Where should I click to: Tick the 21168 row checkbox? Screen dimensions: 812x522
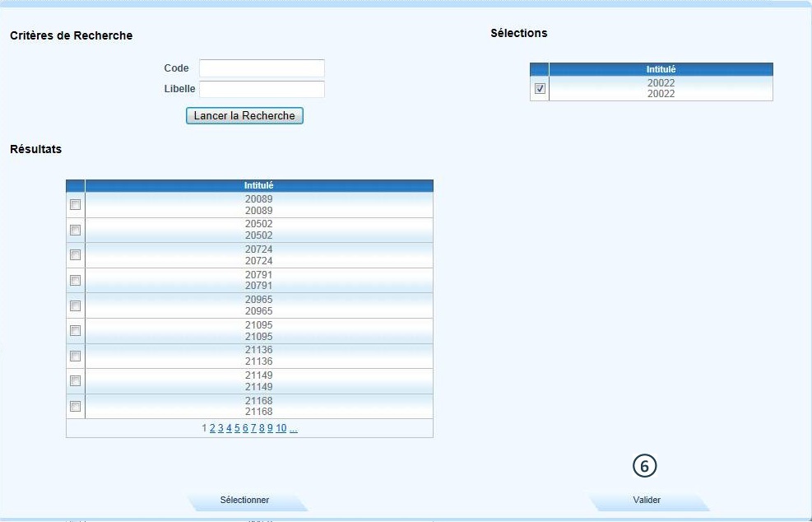tap(76, 406)
